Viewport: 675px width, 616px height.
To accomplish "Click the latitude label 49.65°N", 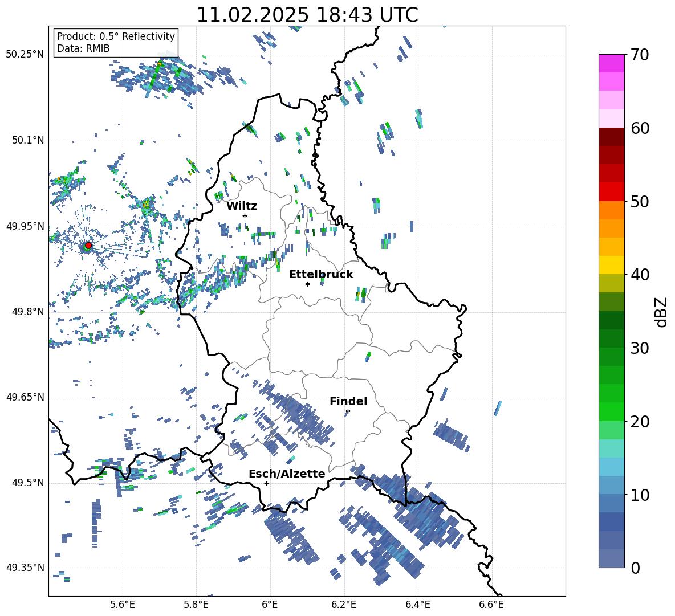I will (25, 397).
